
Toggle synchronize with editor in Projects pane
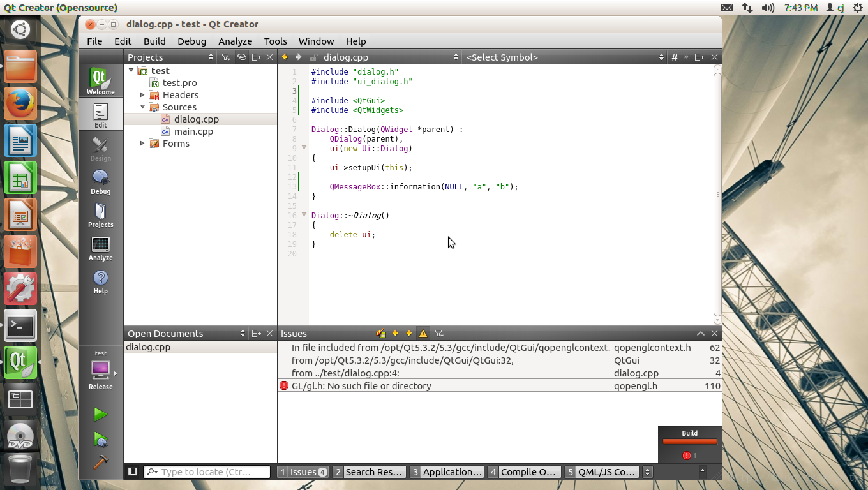coord(241,57)
